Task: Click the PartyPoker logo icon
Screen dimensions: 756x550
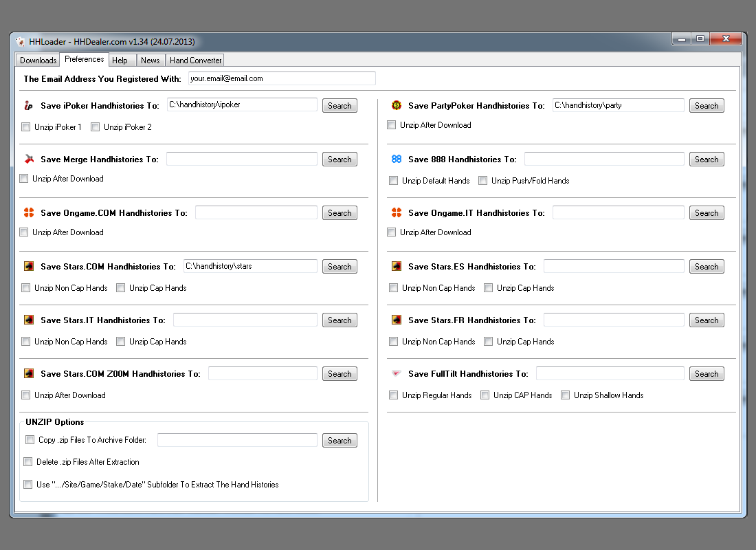Action: pyautogui.click(x=397, y=106)
